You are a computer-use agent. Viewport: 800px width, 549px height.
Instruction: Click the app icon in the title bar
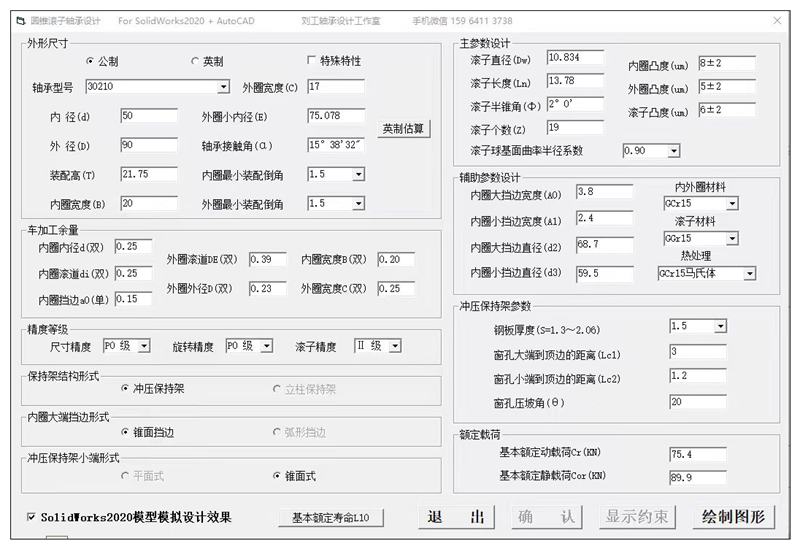click(13, 19)
